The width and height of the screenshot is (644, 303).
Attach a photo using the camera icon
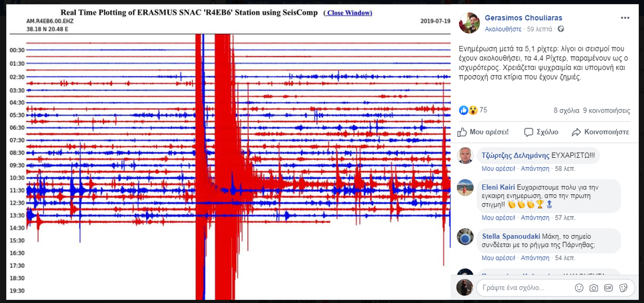pos(593,288)
